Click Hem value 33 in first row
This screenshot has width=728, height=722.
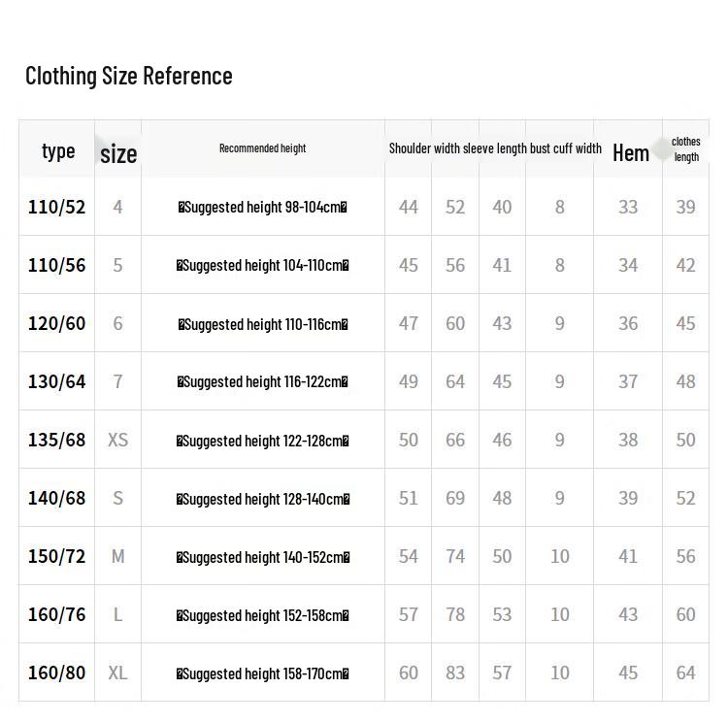click(x=628, y=207)
